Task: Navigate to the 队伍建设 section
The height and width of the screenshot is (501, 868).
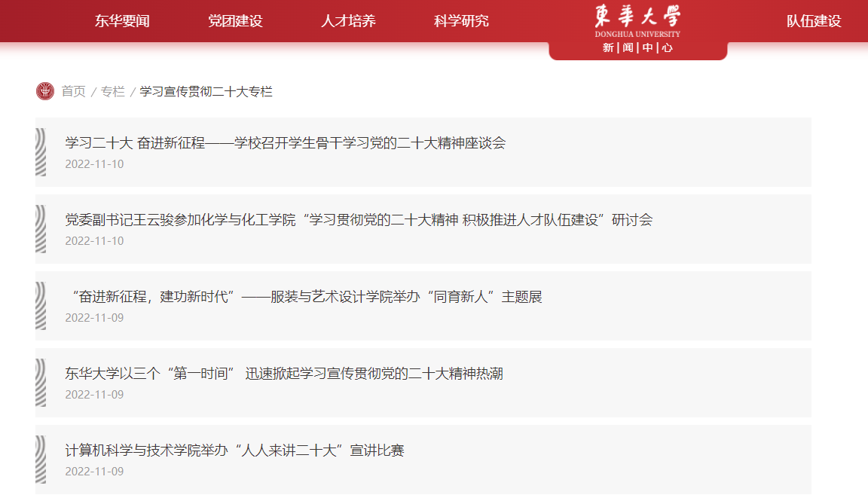Action: tap(814, 21)
